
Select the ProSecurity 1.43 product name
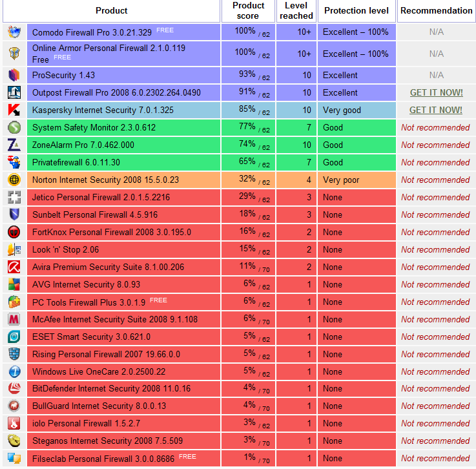[63, 75]
